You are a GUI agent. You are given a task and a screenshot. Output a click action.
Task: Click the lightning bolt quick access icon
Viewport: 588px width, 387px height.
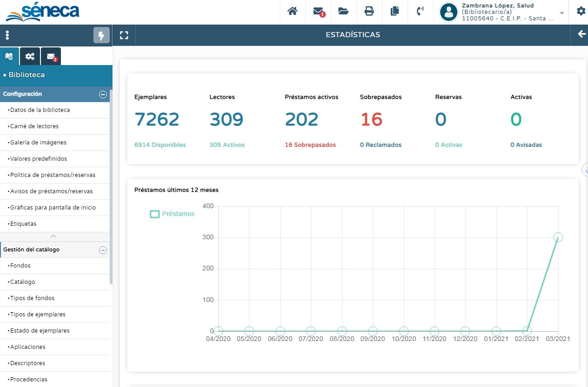pyautogui.click(x=101, y=35)
